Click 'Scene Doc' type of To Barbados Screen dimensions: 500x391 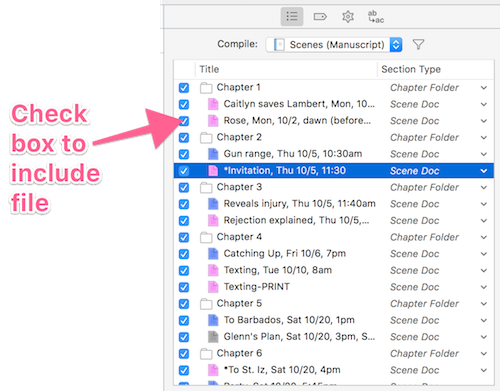415,320
